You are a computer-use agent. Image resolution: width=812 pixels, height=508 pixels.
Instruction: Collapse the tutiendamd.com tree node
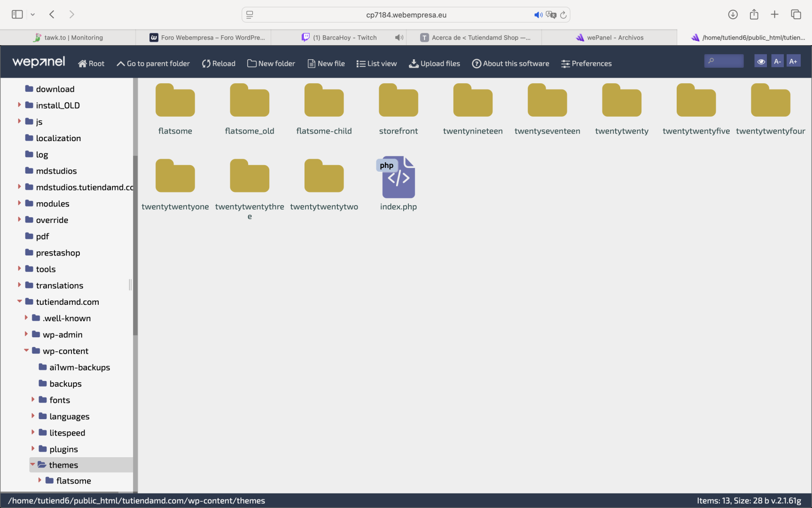tap(20, 302)
